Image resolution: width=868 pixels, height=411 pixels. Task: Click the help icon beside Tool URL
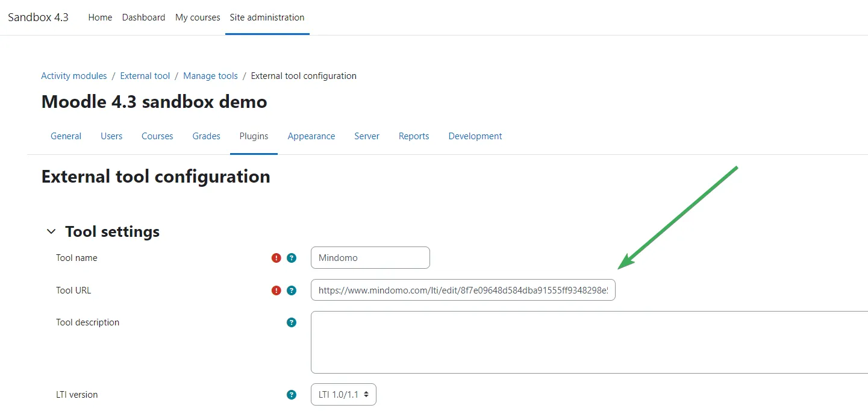[x=292, y=290]
